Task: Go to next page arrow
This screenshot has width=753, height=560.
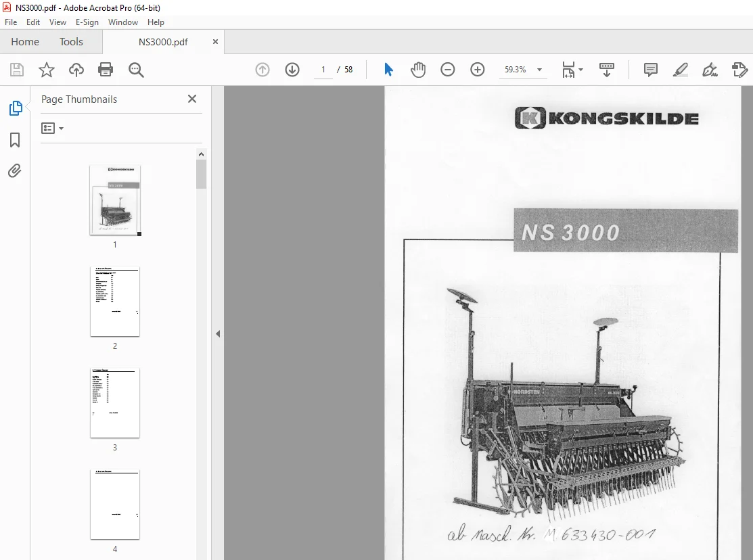Action: point(292,70)
